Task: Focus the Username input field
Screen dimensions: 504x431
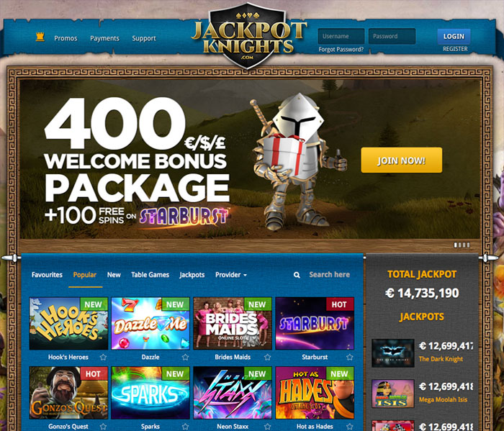Action: pyautogui.click(x=341, y=36)
